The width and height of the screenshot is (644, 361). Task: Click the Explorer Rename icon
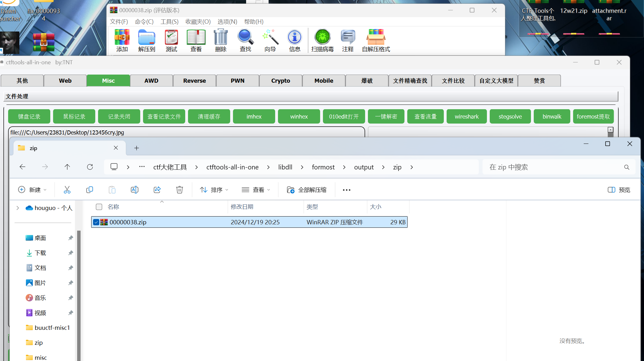point(134,190)
